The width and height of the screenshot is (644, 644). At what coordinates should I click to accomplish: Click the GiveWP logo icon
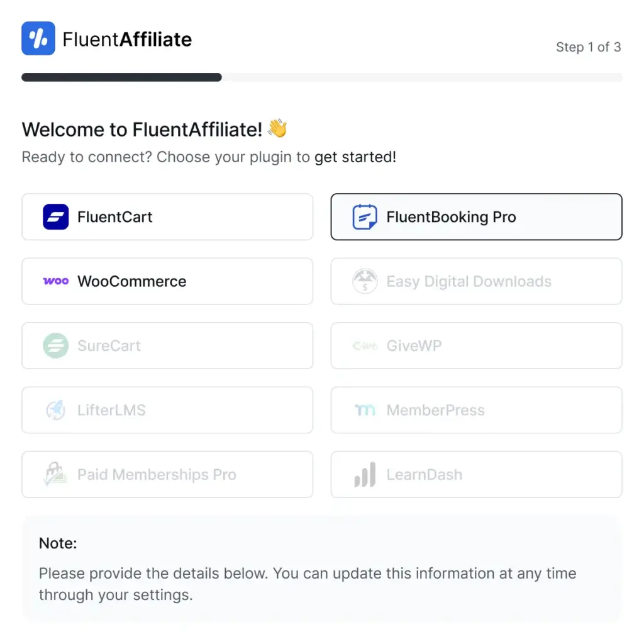click(x=365, y=346)
